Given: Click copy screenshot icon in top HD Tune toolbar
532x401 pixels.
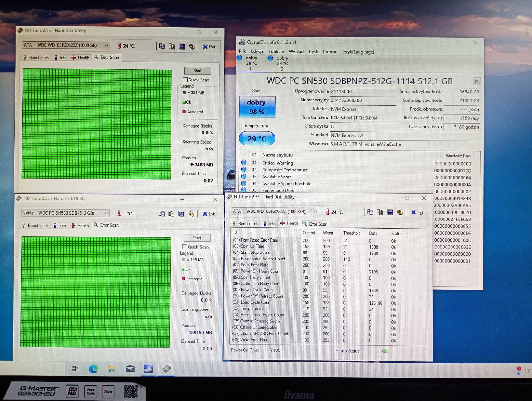Looking at the screenshot, I should point(172,46).
